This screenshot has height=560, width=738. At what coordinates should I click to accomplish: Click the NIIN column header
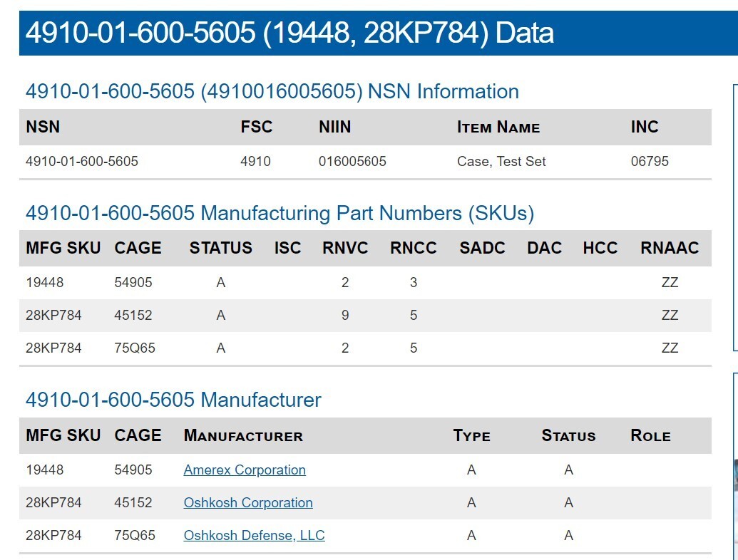334,127
